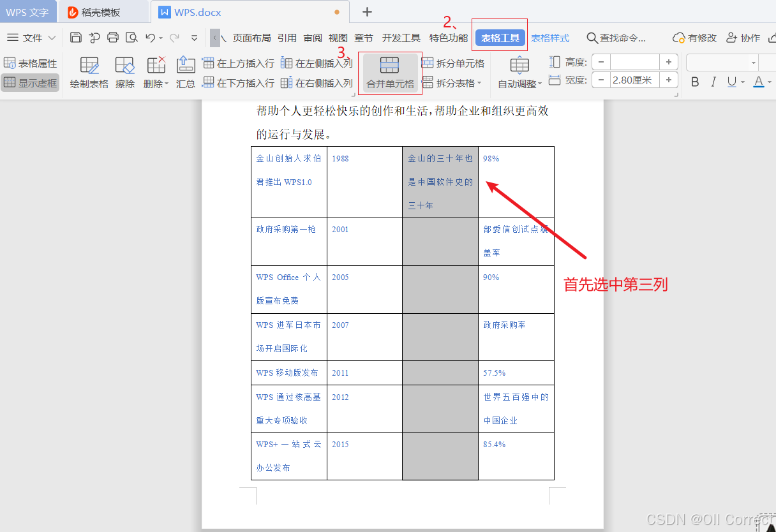
Task: Click table cell containing 1988
Action: coord(364,182)
